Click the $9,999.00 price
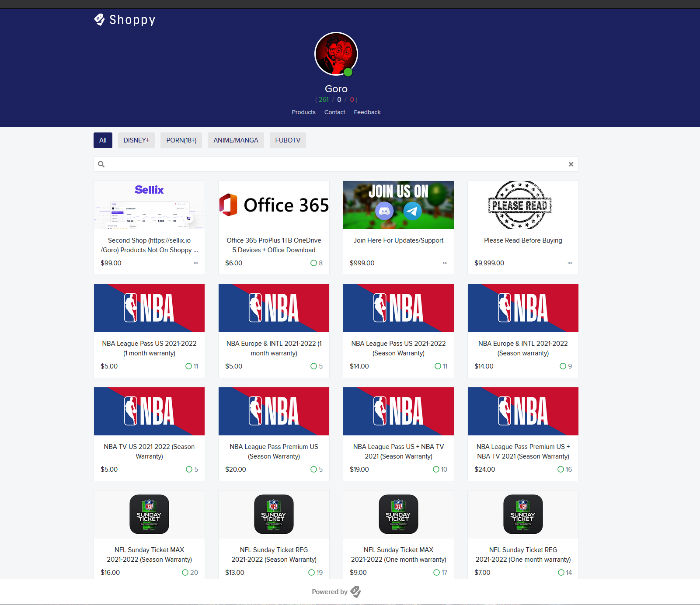Screen dimensions: 700x605 (x=489, y=263)
